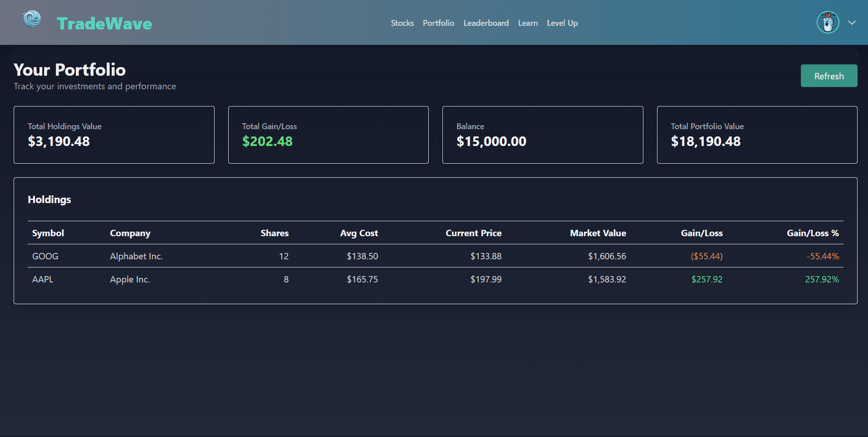Click the Holdings panel title
This screenshot has width=868, height=437.
49,199
